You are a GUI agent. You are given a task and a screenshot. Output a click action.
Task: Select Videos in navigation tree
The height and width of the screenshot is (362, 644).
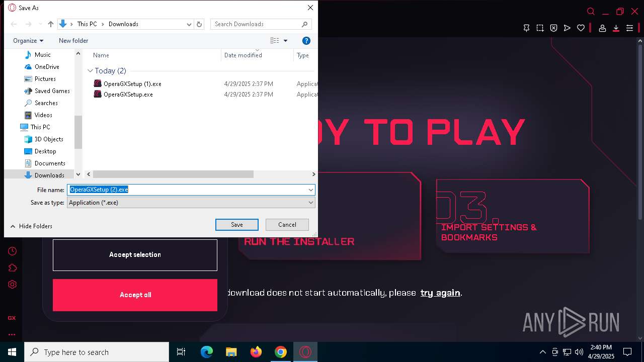pos(43,115)
